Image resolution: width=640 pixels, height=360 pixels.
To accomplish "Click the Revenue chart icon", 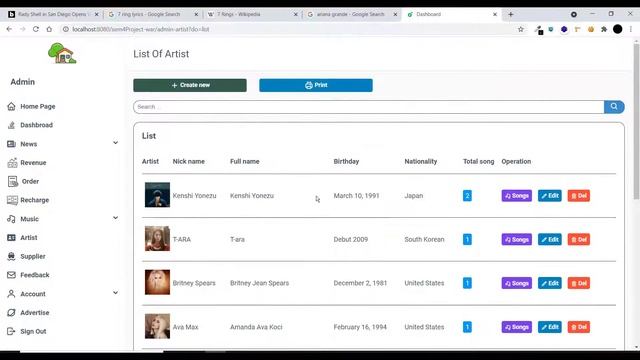I will [12, 162].
